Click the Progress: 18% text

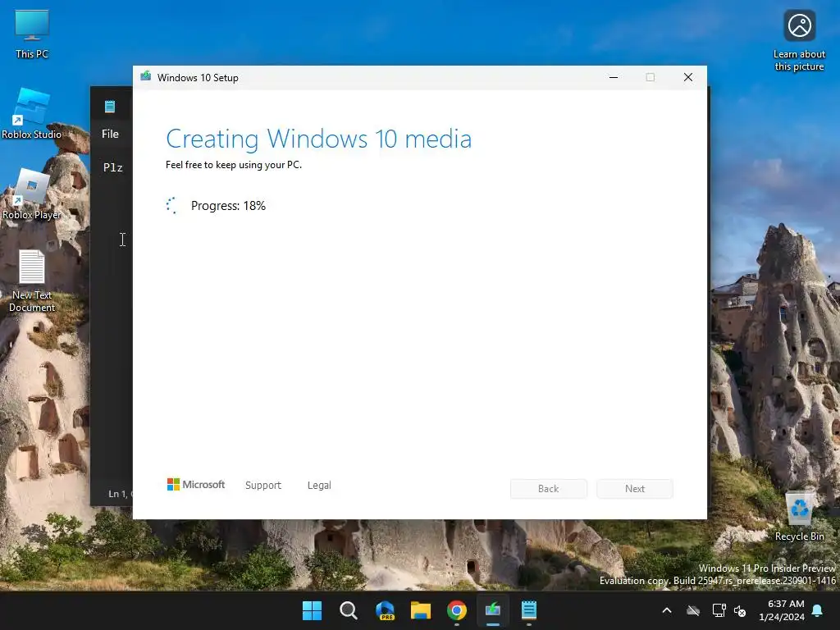(228, 206)
